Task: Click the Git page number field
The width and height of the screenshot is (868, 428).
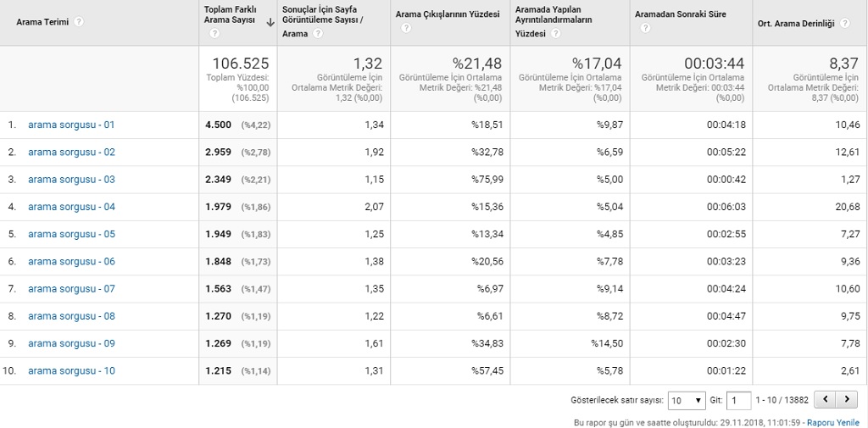Action: [x=738, y=400]
